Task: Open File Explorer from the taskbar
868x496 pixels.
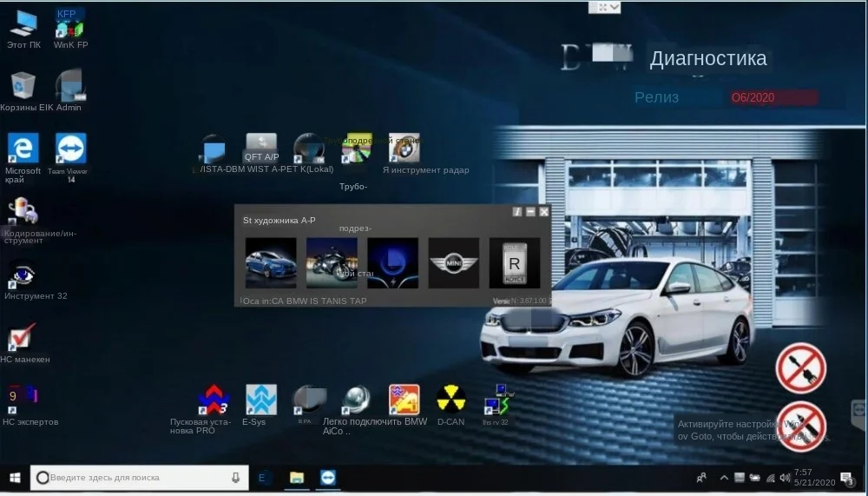Action: [x=297, y=478]
